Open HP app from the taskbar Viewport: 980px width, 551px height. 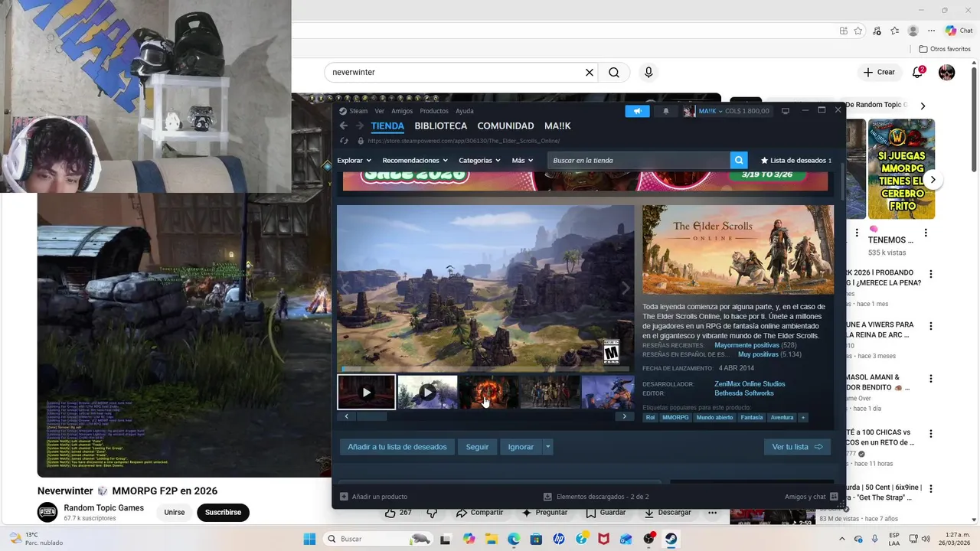point(559,539)
